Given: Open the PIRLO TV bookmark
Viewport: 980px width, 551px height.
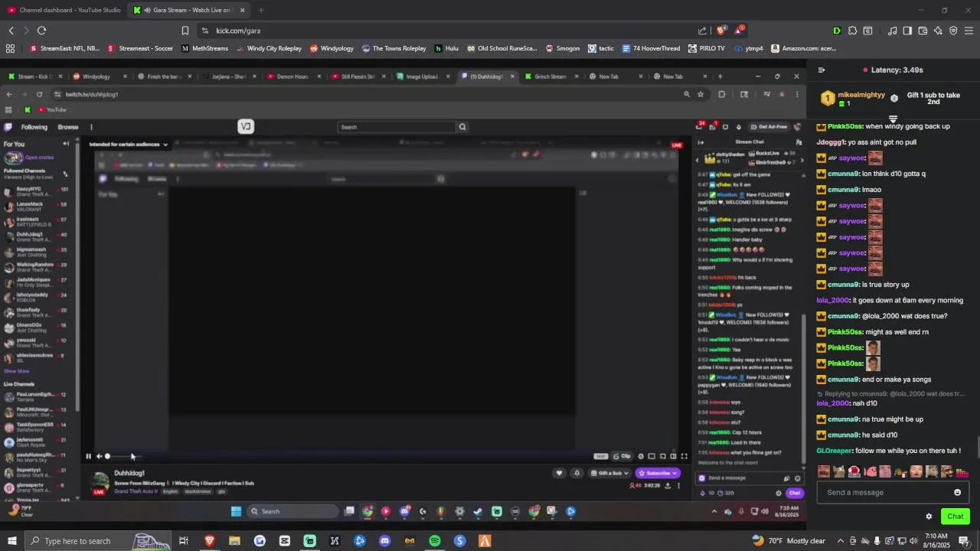Looking at the screenshot, I should [x=706, y=48].
